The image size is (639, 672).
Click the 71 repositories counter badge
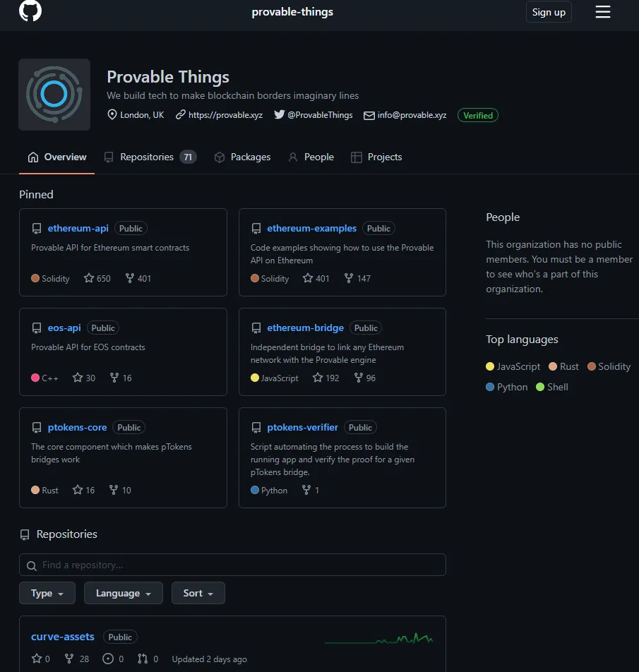pos(188,157)
